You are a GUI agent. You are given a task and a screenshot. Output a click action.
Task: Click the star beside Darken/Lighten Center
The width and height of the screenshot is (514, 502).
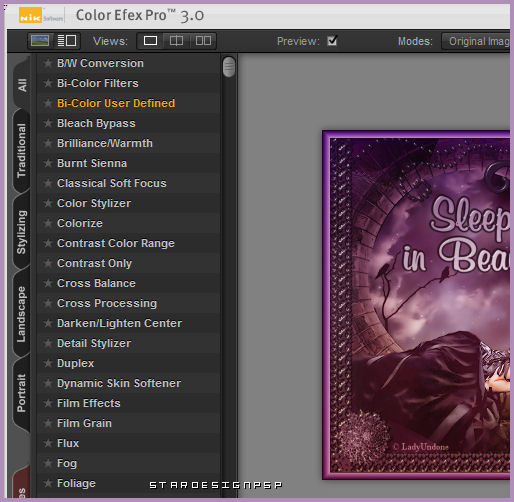(x=48, y=323)
